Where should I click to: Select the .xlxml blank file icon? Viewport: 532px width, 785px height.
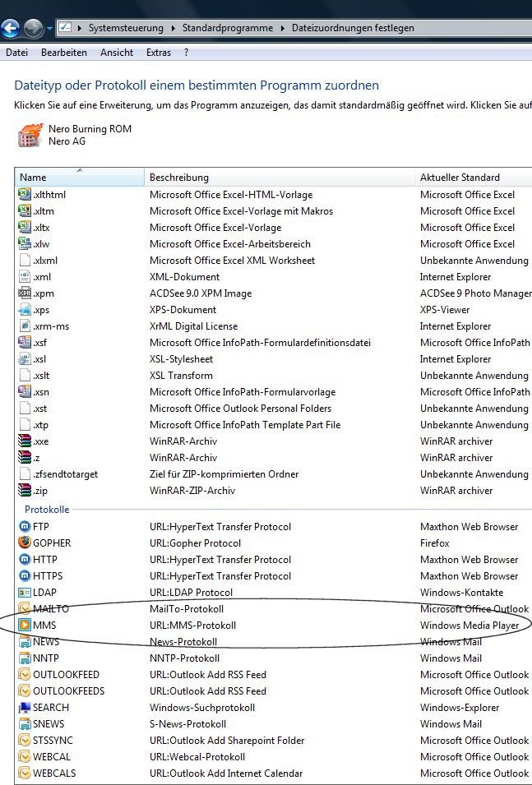tap(25, 261)
